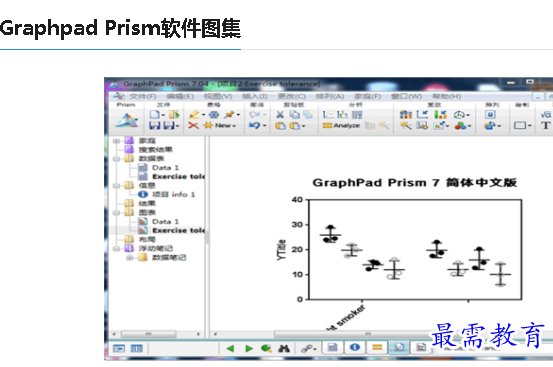
Task: Click the save disk icon
Action: pos(154,126)
